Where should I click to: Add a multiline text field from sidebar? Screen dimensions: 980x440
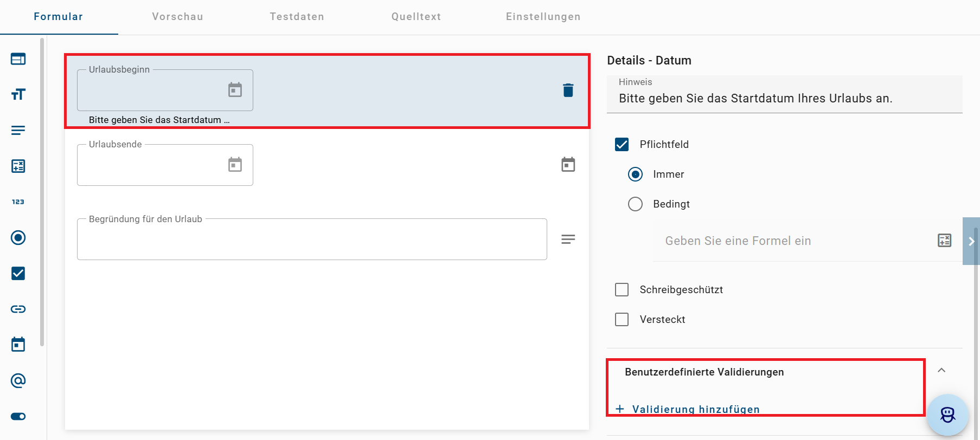18,130
